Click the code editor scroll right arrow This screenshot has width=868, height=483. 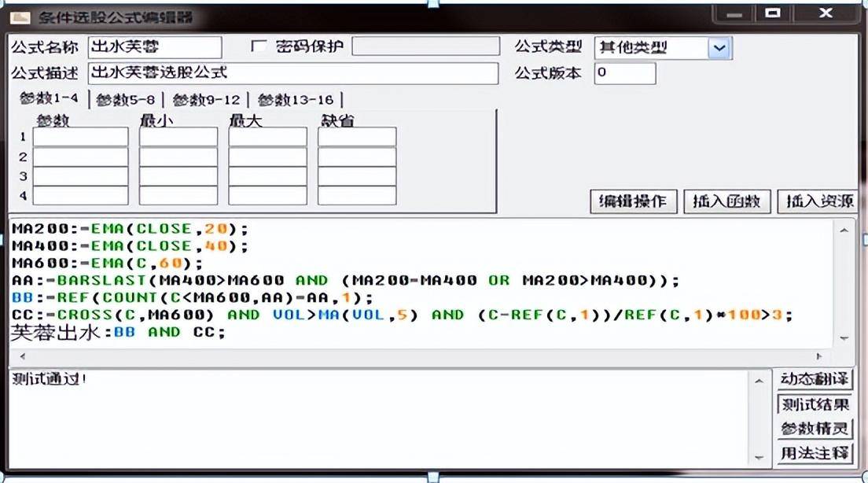[819, 356]
